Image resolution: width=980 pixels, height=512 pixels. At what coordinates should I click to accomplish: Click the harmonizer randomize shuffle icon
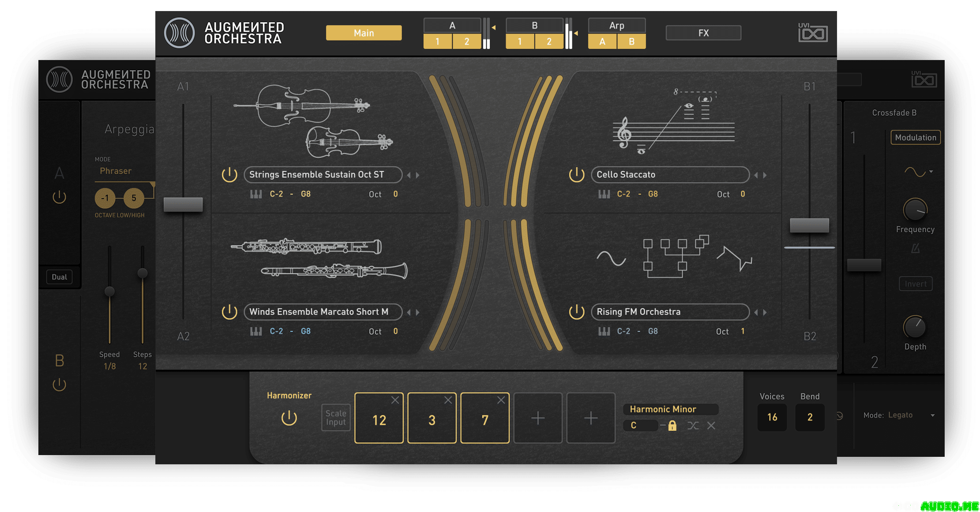tap(693, 425)
